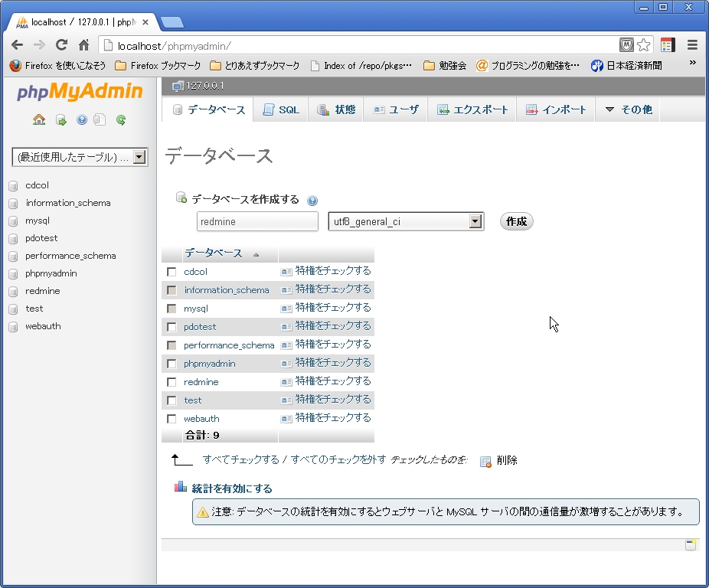Image resolution: width=709 pixels, height=588 pixels.
Task: Open the console note icon at bottom right
Action: (691, 544)
